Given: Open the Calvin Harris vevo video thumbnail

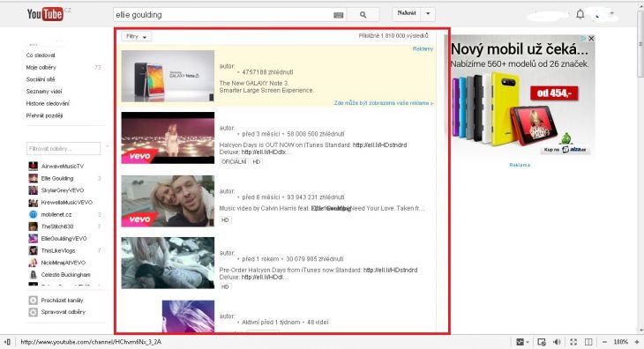Looking at the screenshot, I should (x=168, y=201).
